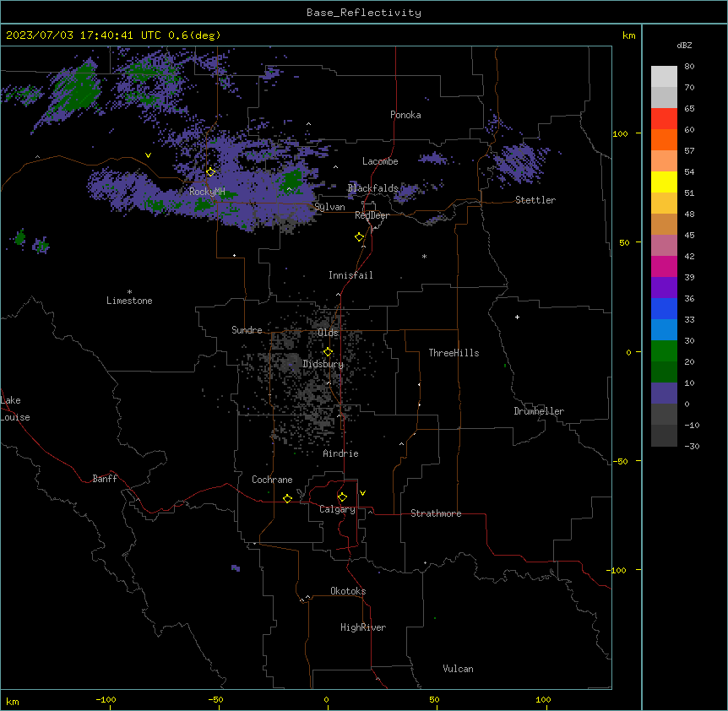Image resolution: width=728 pixels, height=711 pixels.
Task: Click the Okotoks town label
Action: [x=348, y=591]
